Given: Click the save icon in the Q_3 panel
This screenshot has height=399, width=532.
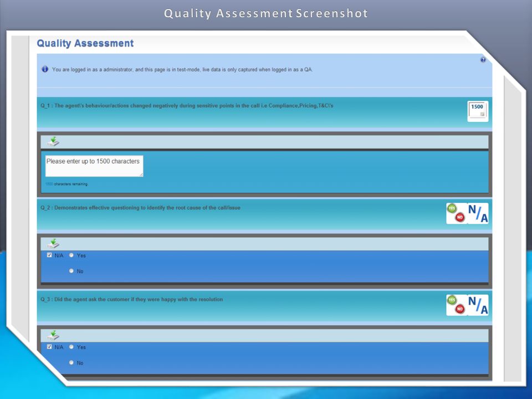Looking at the screenshot, I should point(53,335).
